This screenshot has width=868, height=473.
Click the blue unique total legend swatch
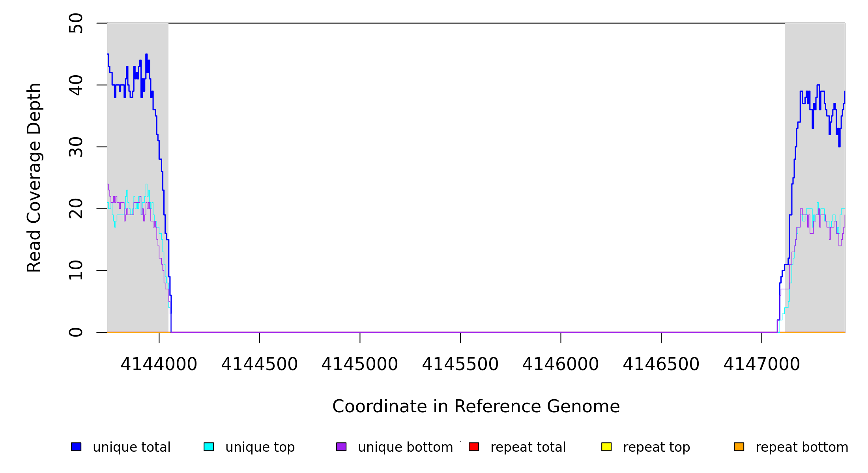click(x=76, y=447)
